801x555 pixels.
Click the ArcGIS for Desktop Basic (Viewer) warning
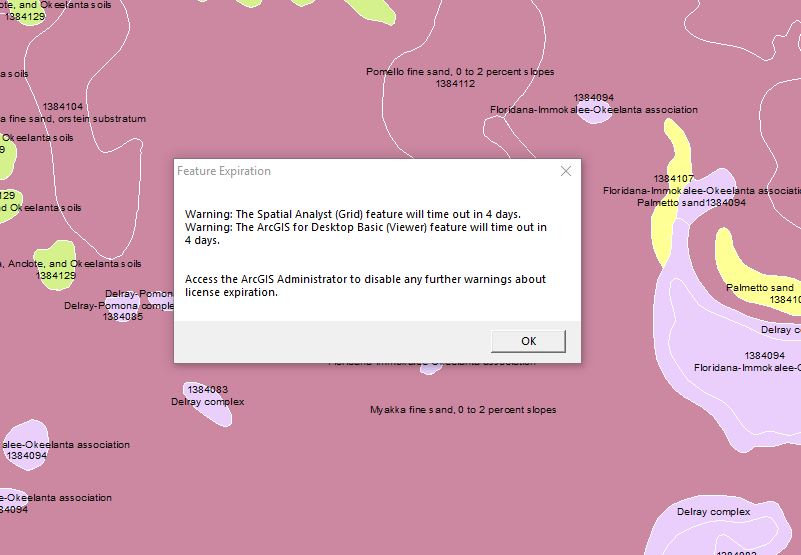(366, 234)
